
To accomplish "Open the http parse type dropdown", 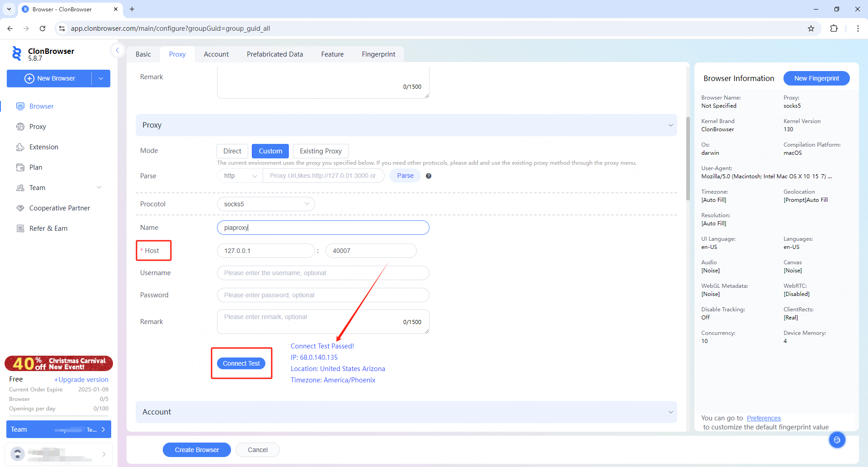I will pyautogui.click(x=240, y=176).
